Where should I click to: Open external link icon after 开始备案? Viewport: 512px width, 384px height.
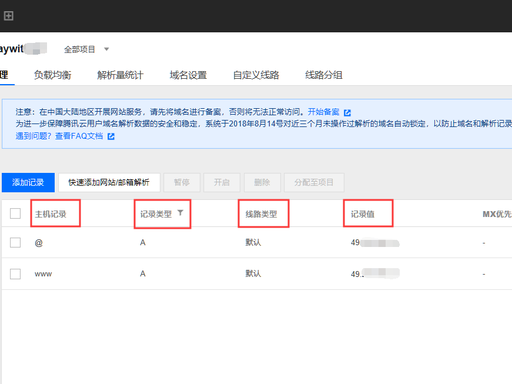(x=347, y=112)
